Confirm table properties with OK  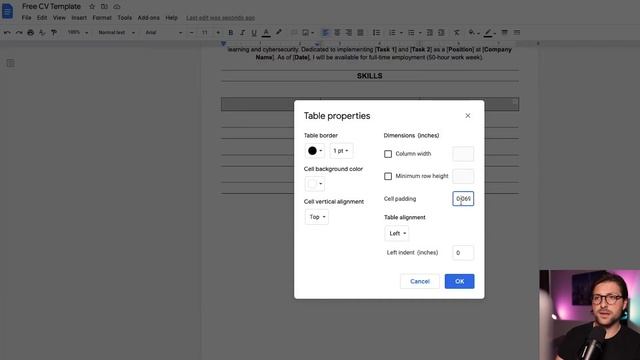[460, 281]
